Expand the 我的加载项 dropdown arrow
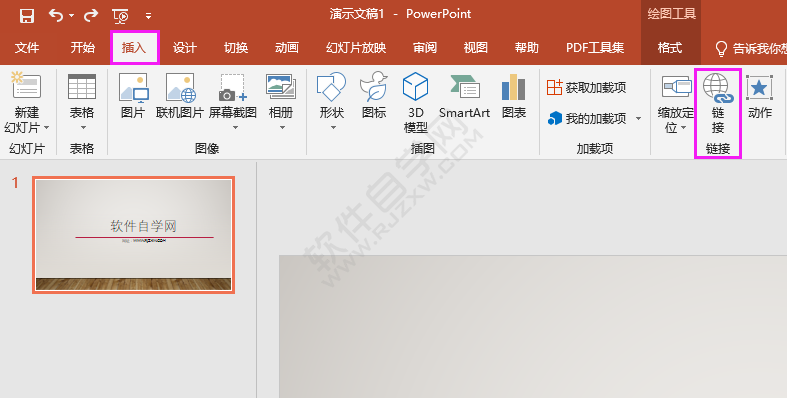Viewport: 787px width, 398px height. (x=638, y=119)
